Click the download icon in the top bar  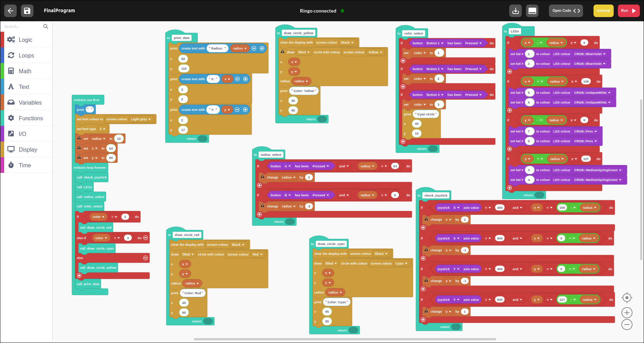(515, 11)
